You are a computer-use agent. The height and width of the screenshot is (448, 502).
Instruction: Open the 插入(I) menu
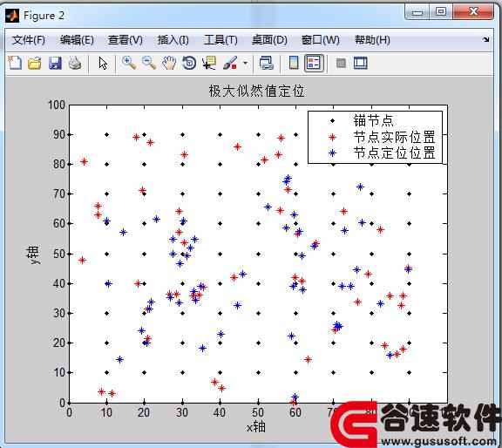pyautogui.click(x=173, y=40)
